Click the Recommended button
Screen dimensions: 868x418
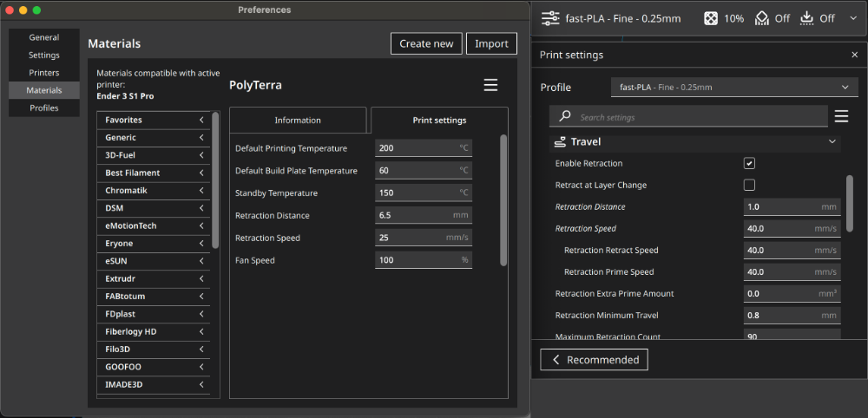594,360
